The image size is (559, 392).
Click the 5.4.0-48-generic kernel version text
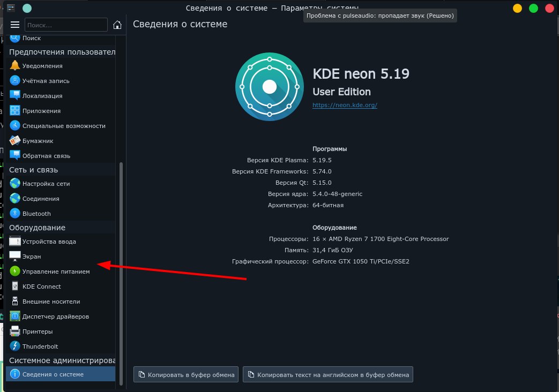tap(337, 194)
